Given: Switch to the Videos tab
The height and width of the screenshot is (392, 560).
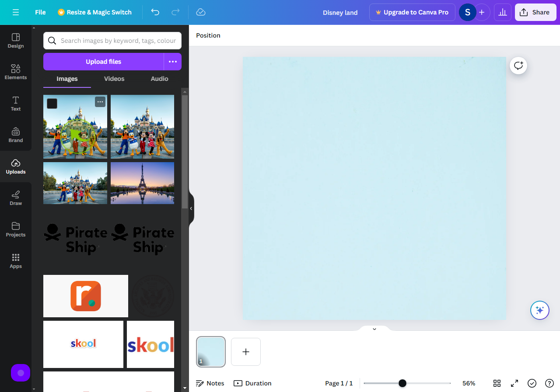Looking at the screenshot, I should click(x=114, y=79).
